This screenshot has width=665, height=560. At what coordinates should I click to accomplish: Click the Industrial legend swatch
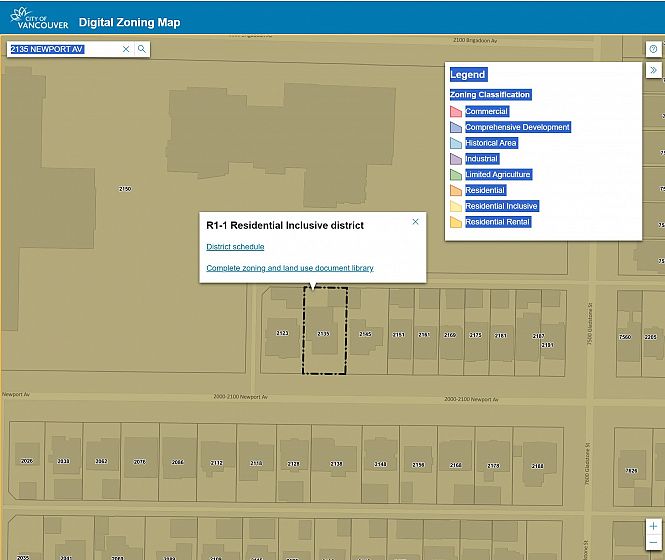tap(456, 159)
